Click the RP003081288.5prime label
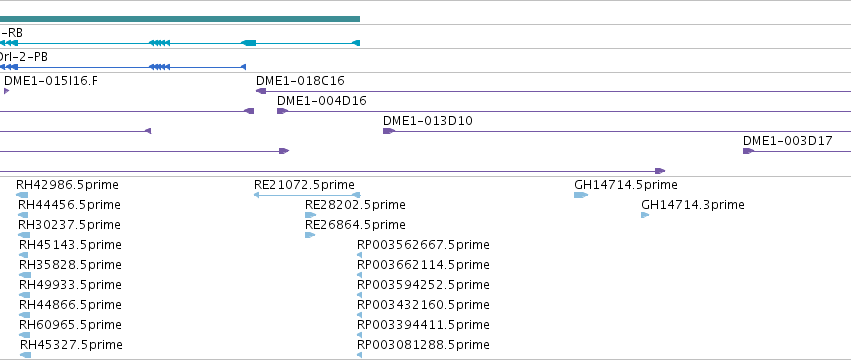851x360 pixels. pos(423,345)
